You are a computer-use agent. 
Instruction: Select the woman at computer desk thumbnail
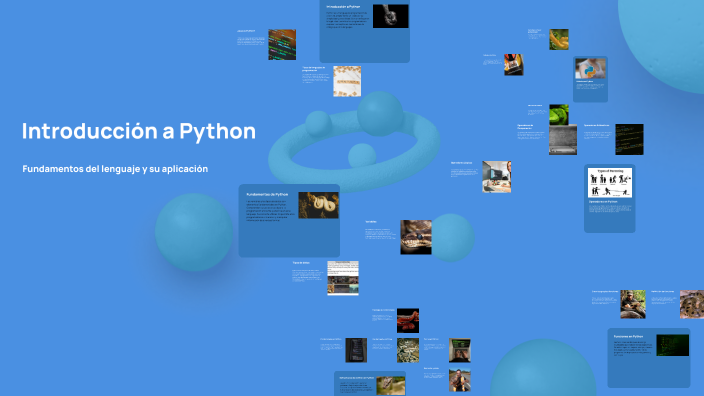(x=497, y=176)
